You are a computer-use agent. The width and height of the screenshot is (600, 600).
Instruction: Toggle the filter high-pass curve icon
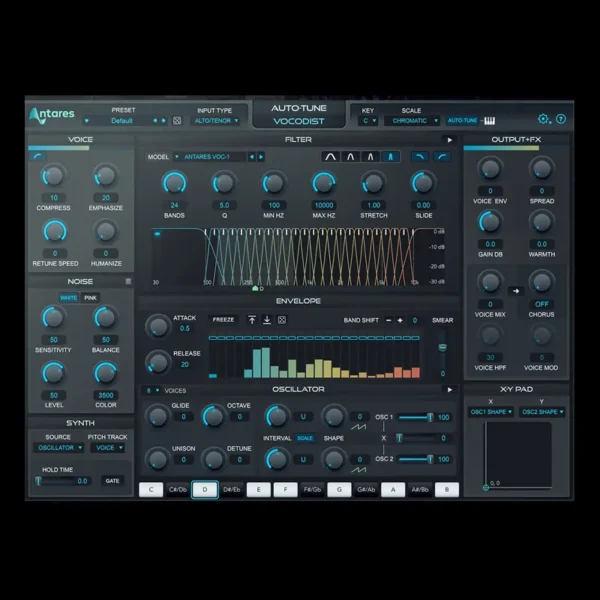point(442,157)
